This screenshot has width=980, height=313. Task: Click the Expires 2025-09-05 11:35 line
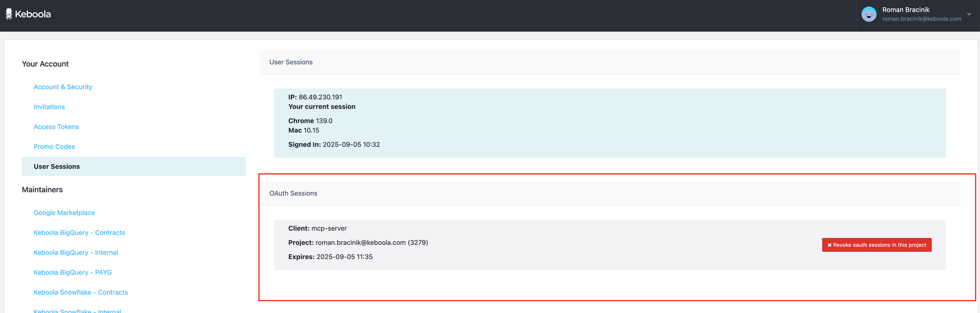(330, 257)
